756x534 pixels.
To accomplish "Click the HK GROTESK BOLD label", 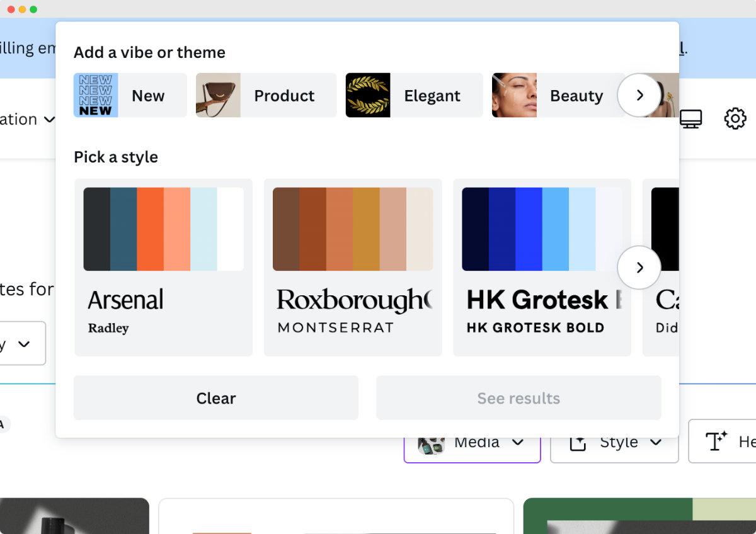I will tap(535, 327).
